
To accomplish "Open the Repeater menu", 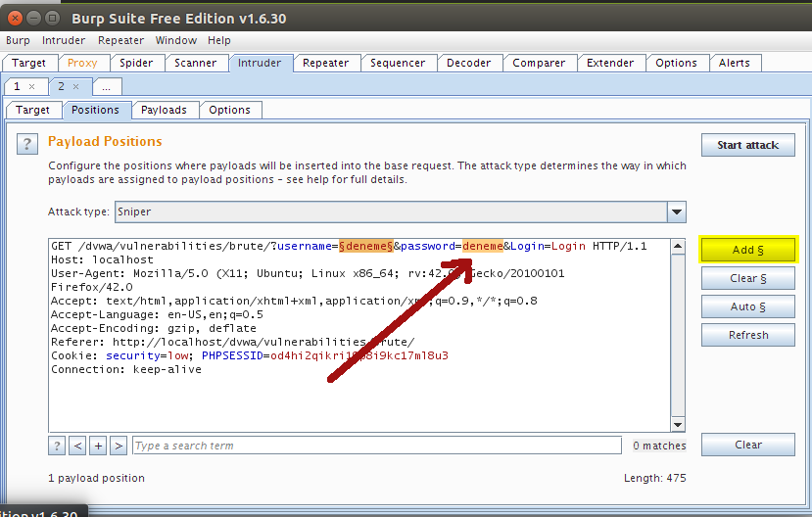I will (120, 40).
